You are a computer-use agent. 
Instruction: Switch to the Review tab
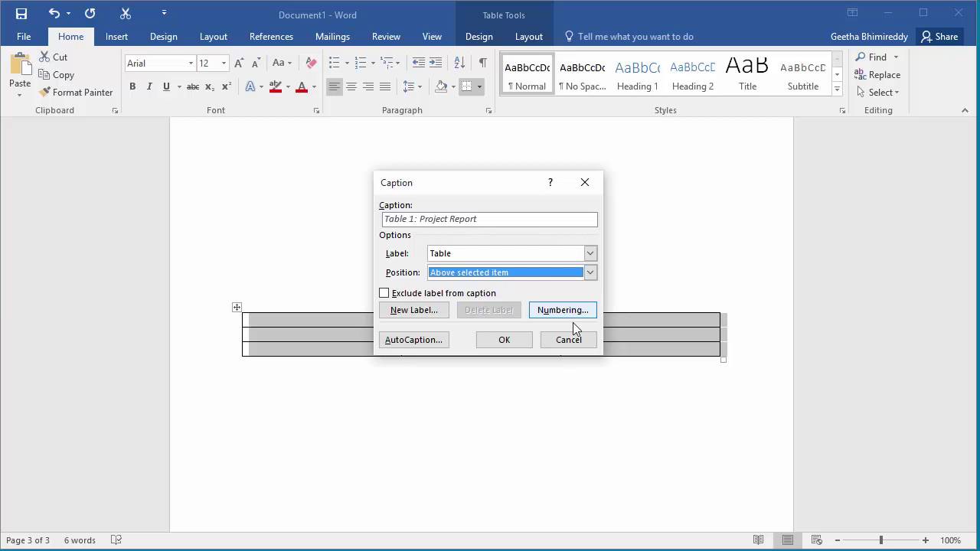click(x=386, y=37)
